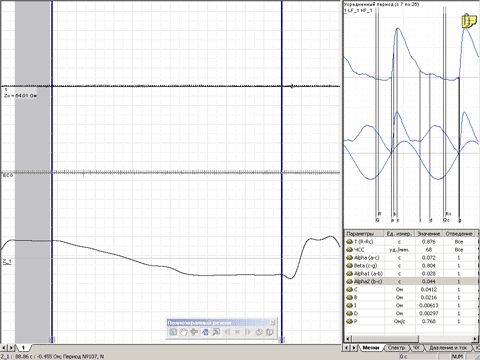Click the step-forward playback button

248,332
